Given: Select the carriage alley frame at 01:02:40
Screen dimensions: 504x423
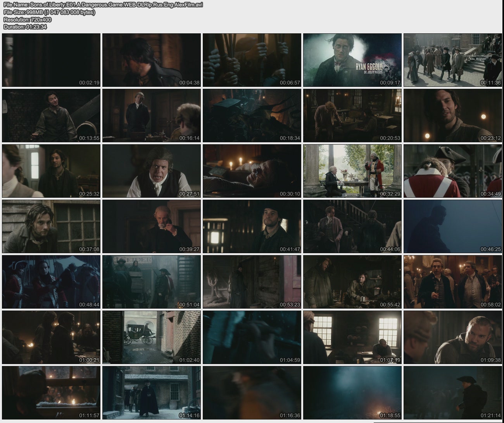Looking at the screenshot, I should click(152, 337).
